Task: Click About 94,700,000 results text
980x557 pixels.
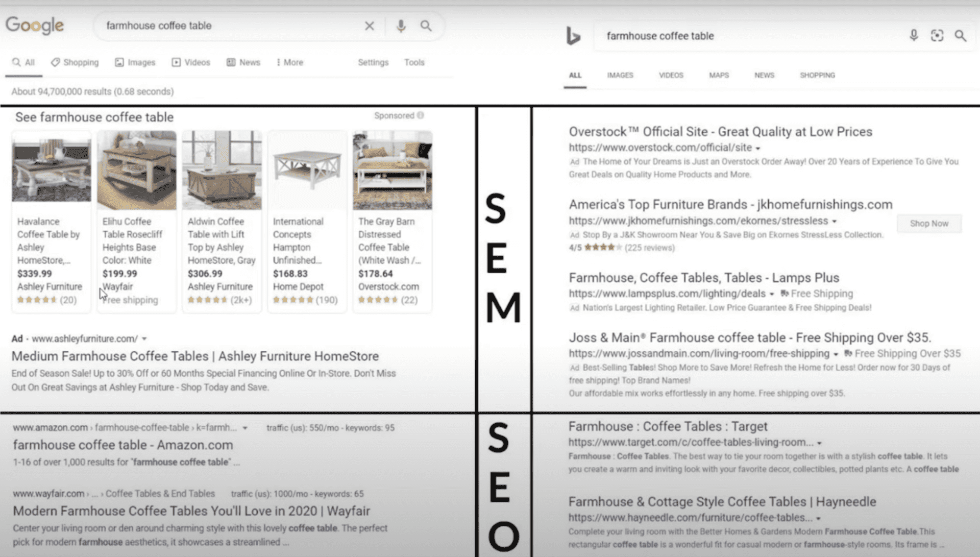Action: tap(92, 91)
